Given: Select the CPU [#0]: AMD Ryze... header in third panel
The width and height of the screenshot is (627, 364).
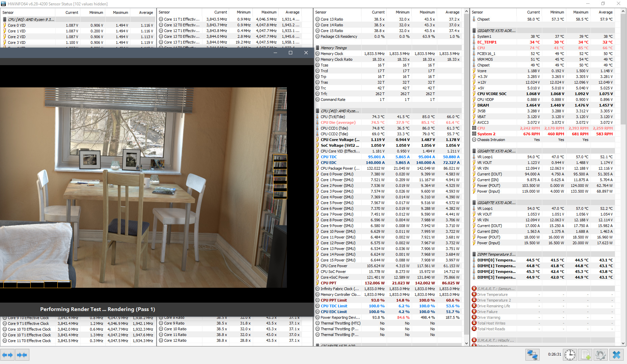Looking at the screenshot, I should [x=387, y=111].
